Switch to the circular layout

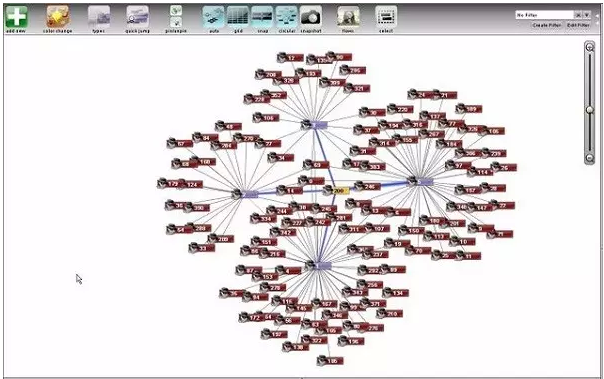tap(287, 17)
